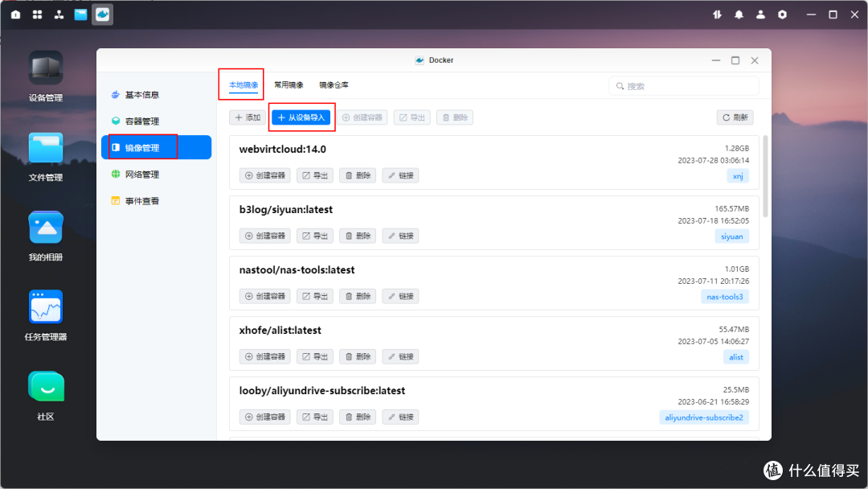Click the aliyundrive-subscribe2 container tag
The width and height of the screenshot is (868, 489).
(x=704, y=417)
